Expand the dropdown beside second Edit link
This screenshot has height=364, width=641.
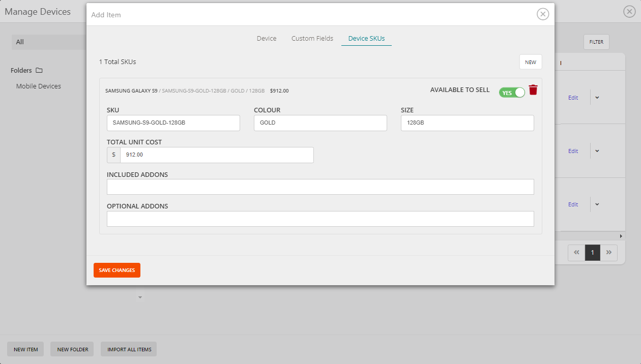pos(597,151)
